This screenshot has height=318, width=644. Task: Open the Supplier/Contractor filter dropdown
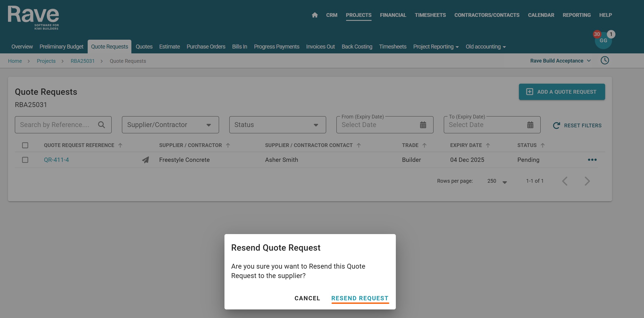(x=170, y=125)
